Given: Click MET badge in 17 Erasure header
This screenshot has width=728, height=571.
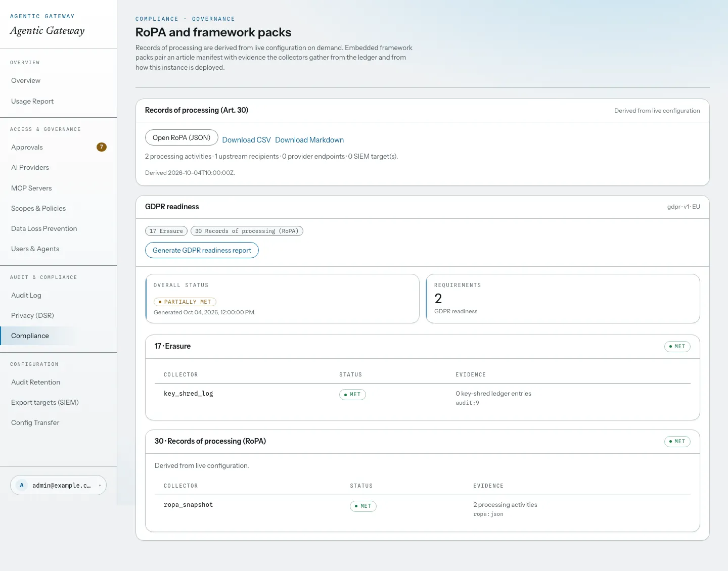Looking at the screenshot, I should click(677, 347).
